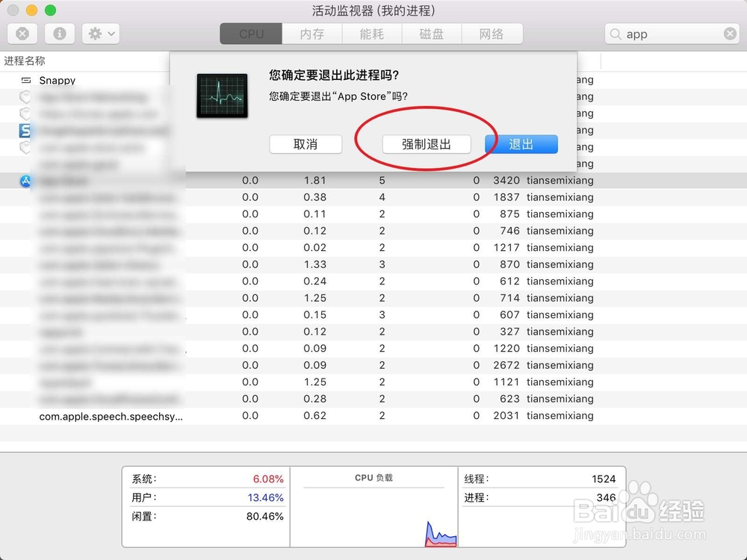This screenshot has height=560, width=747.
Task: Click the shield icon in the third process row
Action: (25, 113)
